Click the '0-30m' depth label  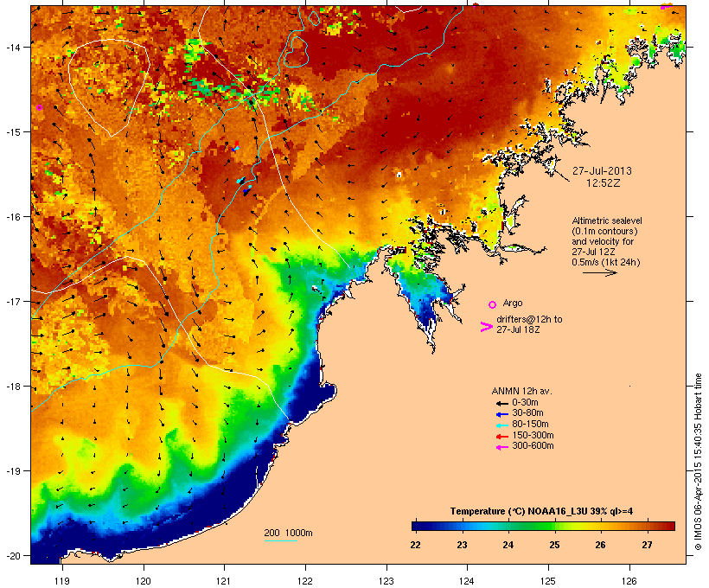point(525,403)
